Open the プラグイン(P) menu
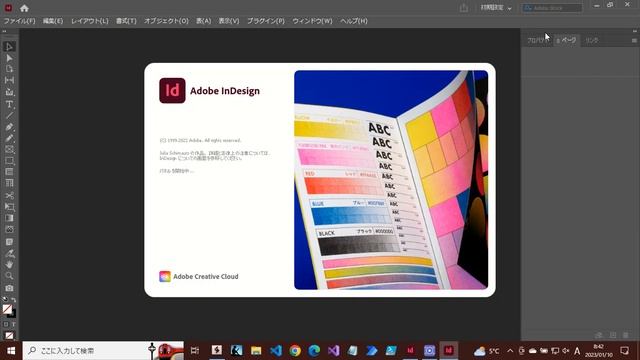This screenshot has height=360, width=640. pyautogui.click(x=266, y=21)
